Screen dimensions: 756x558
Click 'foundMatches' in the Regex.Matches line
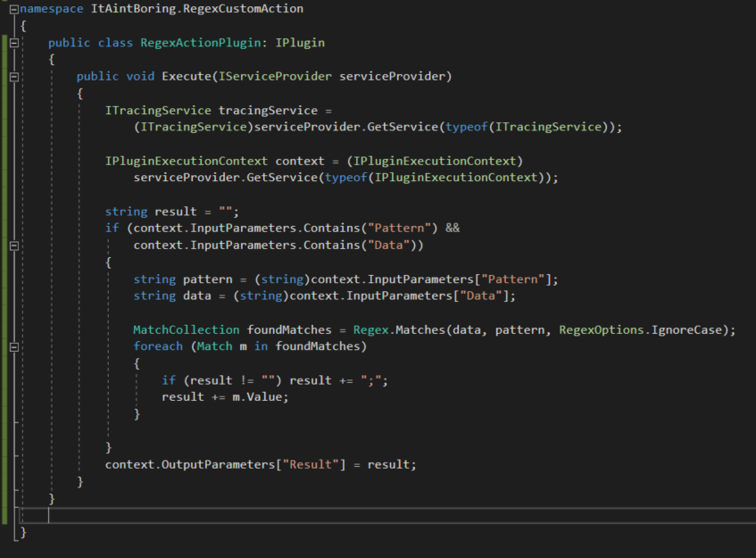pyautogui.click(x=289, y=329)
